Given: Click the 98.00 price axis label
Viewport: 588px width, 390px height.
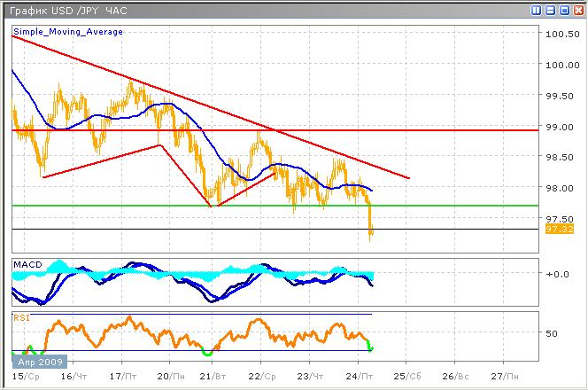Looking at the screenshot, I should [560, 189].
